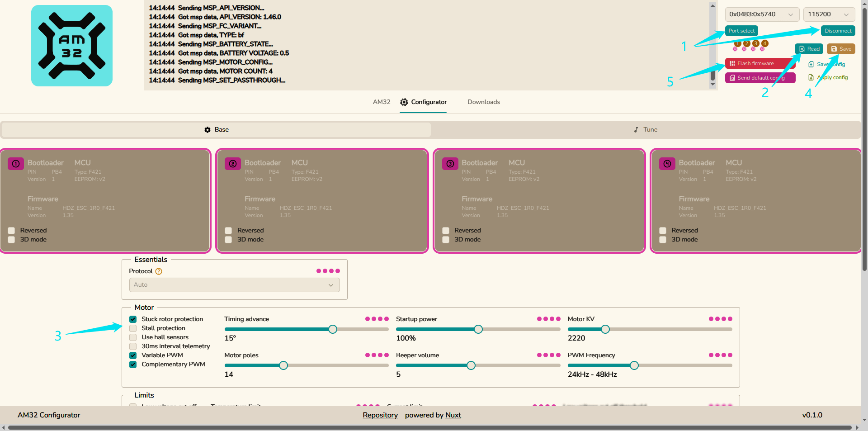Image resolution: width=868 pixels, height=431 pixels.
Task: Select ESC number 1 badge in first card
Action: (x=16, y=164)
